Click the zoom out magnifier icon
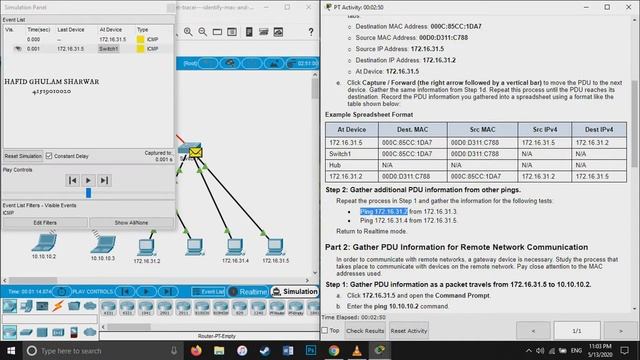 click(202, 32)
